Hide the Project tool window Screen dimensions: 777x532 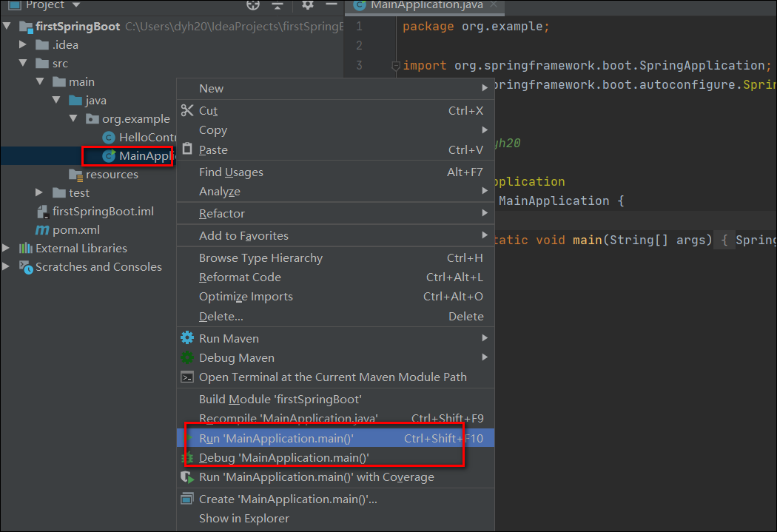pos(332,4)
